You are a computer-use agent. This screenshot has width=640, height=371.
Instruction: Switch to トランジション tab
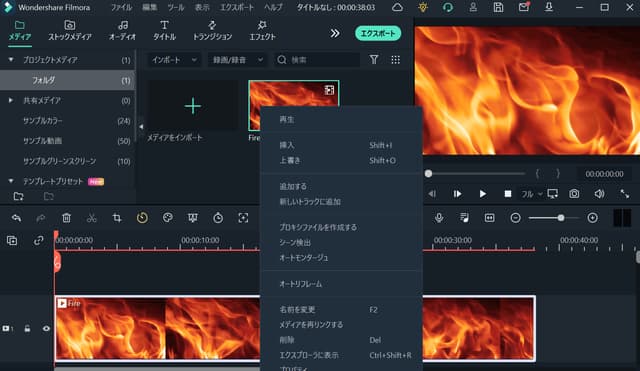click(x=212, y=31)
